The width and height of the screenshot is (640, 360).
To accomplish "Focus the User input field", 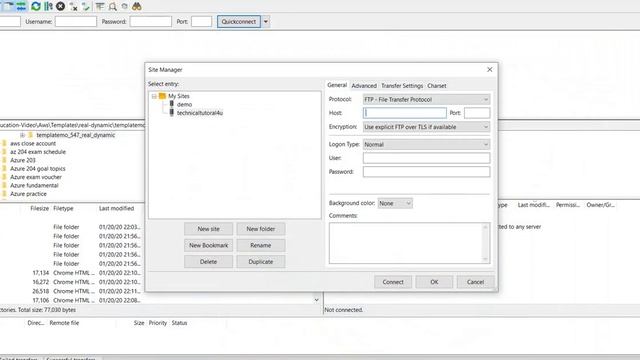I will pyautogui.click(x=427, y=158).
